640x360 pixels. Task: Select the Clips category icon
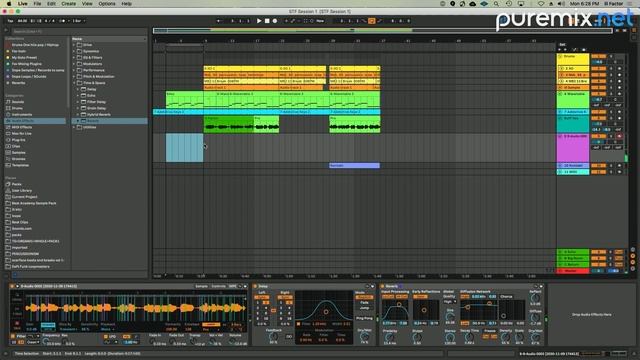(x=8, y=146)
